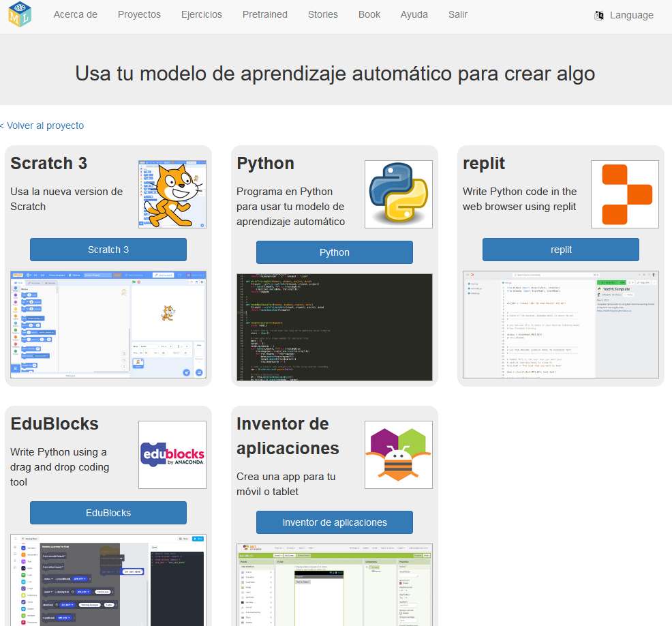Image resolution: width=672 pixels, height=626 pixels.
Task: Click the Inventor de aplicaciones heading
Action: click(x=288, y=436)
